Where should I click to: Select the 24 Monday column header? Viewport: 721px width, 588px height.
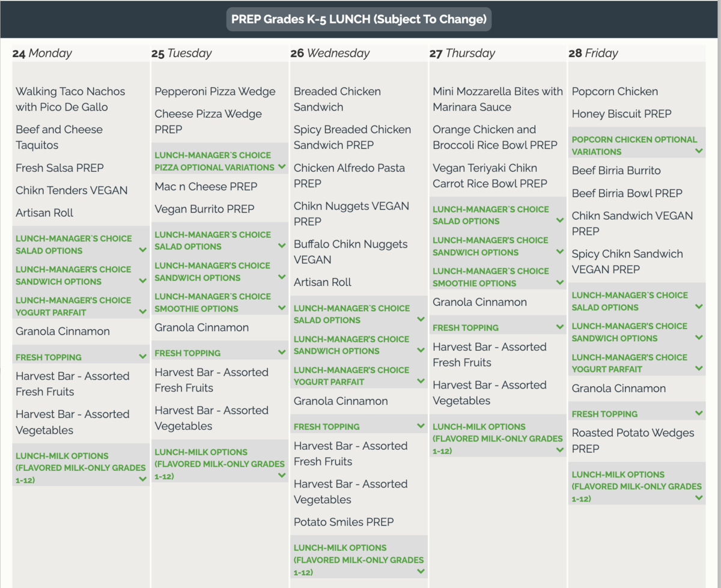42,53
